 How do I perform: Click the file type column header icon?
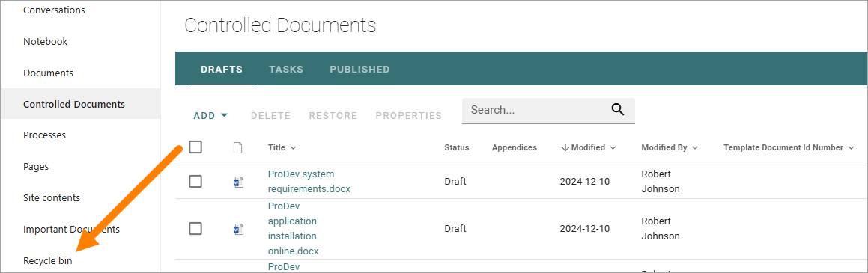point(238,147)
